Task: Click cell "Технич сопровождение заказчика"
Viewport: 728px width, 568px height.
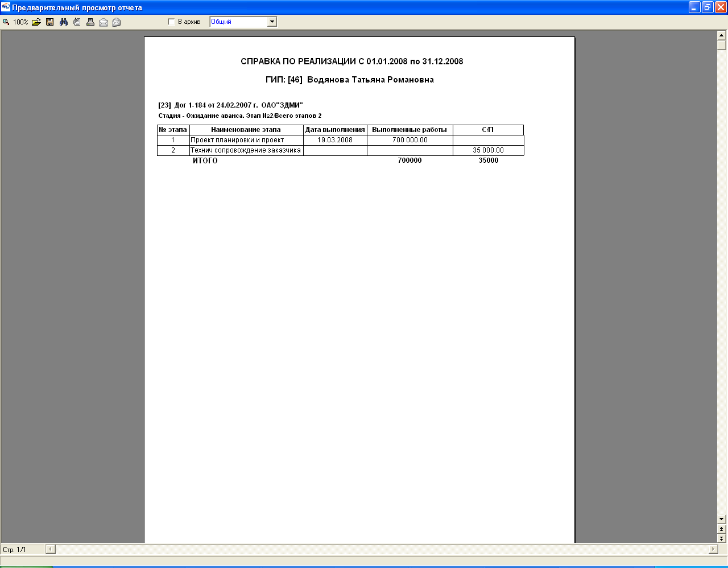Action: (x=246, y=150)
